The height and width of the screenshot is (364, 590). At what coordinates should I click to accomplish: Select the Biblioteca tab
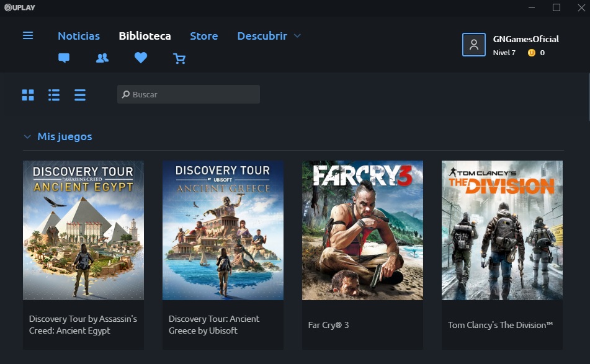coord(145,36)
